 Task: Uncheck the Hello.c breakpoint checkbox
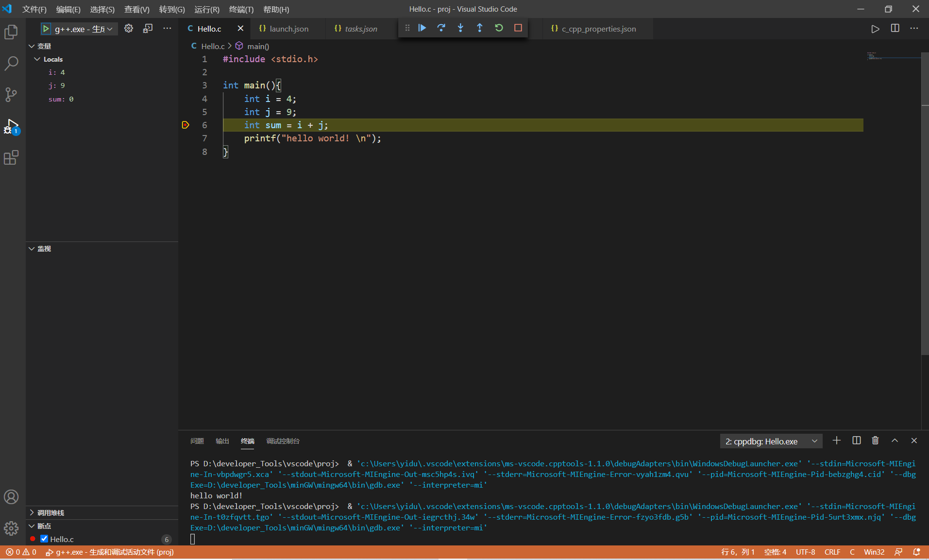point(44,539)
